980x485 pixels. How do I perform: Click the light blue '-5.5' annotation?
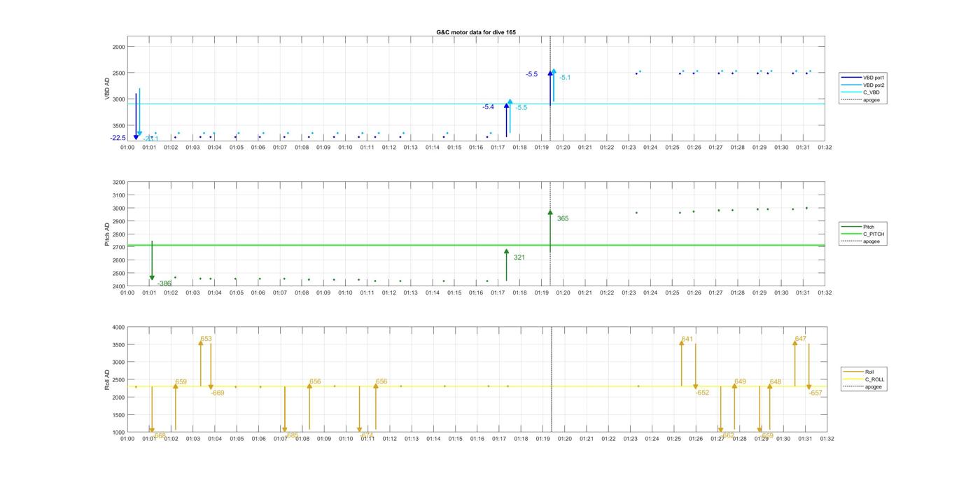(x=521, y=108)
